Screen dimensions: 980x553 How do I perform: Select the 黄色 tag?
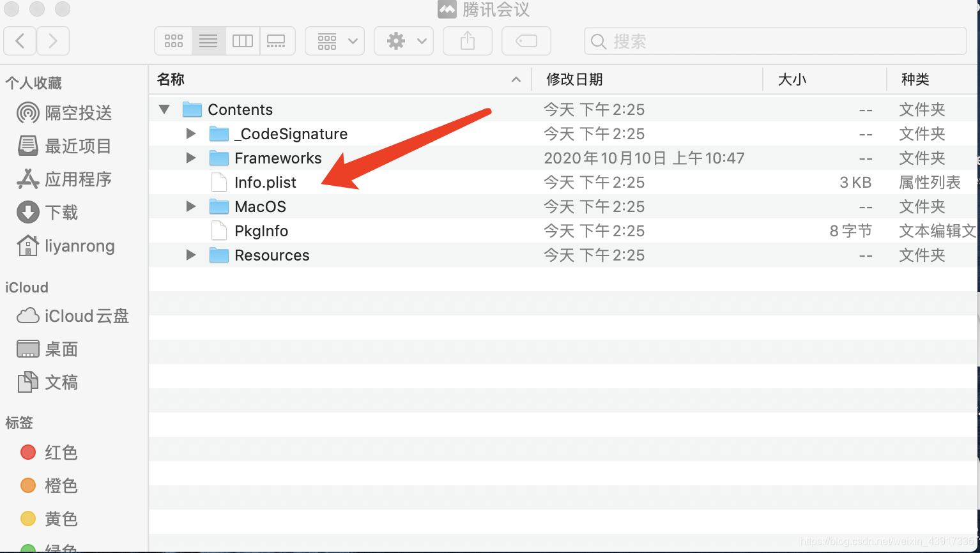(49, 519)
